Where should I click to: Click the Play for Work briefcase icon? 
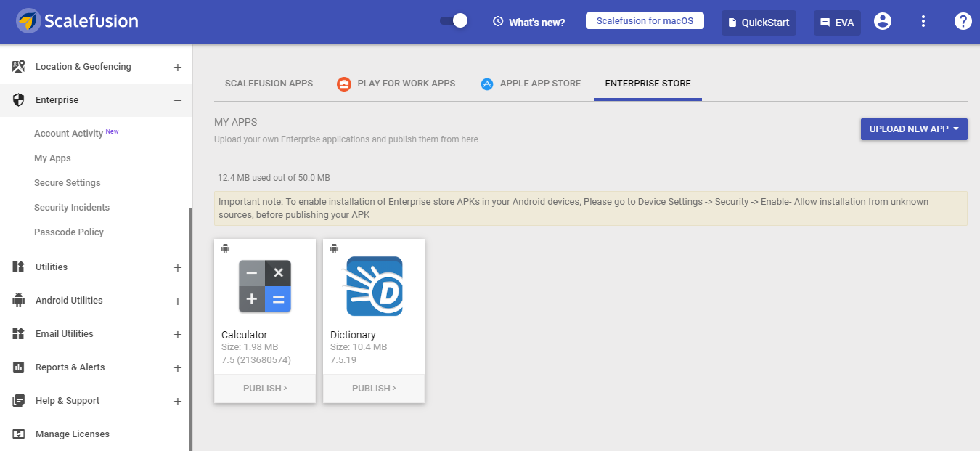(344, 84)
